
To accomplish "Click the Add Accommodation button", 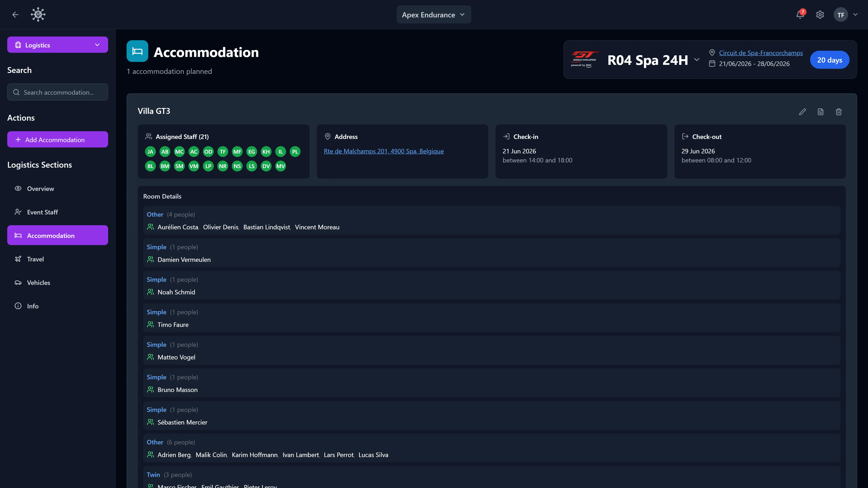I will tap(58, 139).
